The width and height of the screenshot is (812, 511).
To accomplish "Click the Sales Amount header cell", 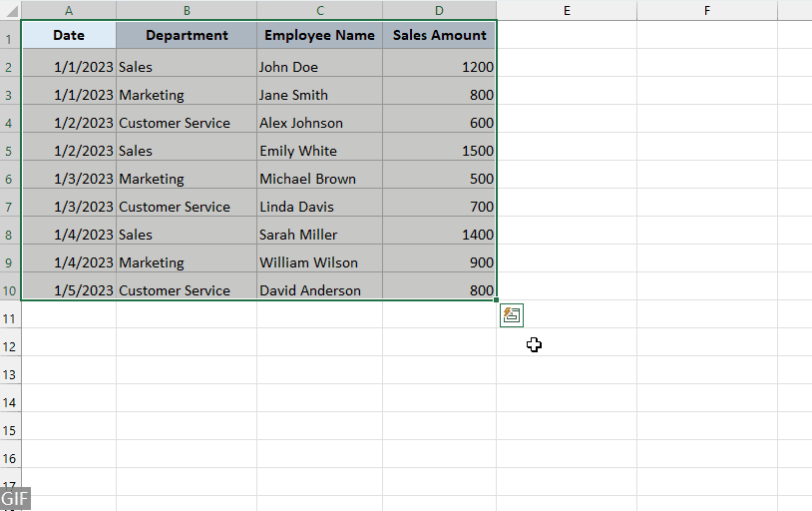I will tap(439, 35).
